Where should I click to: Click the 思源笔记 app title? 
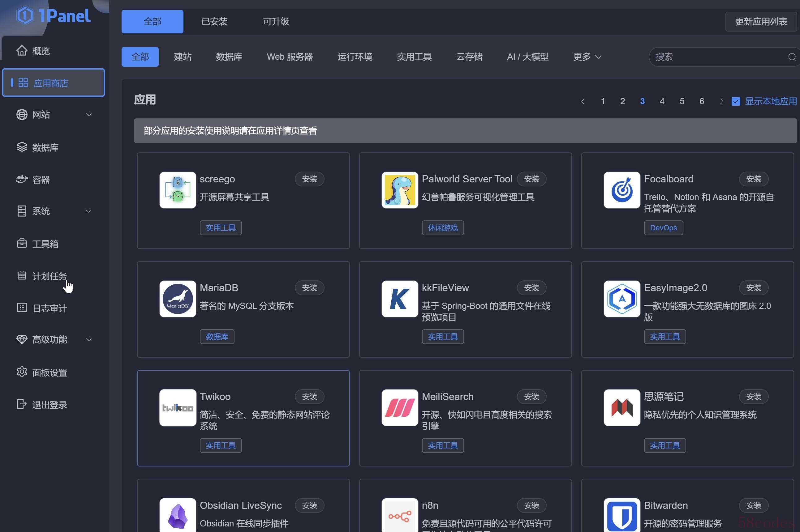[x=664, y=396]
